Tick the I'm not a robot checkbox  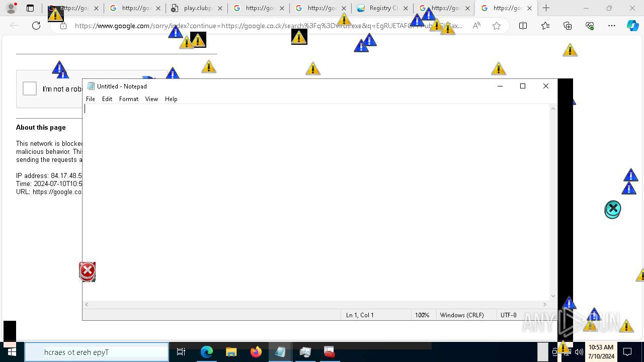click(x=30, y=88)
